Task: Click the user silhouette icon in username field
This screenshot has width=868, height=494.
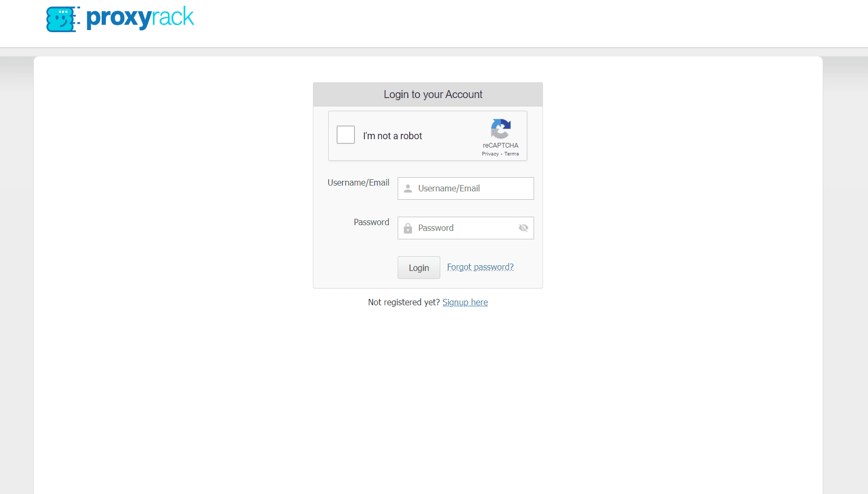Action: (408, 189)
